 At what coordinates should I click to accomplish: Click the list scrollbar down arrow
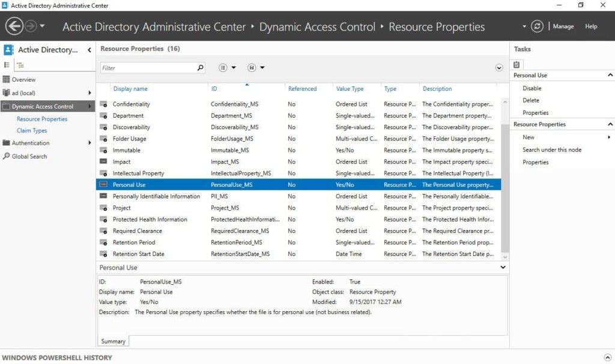[x=505, y=257]
